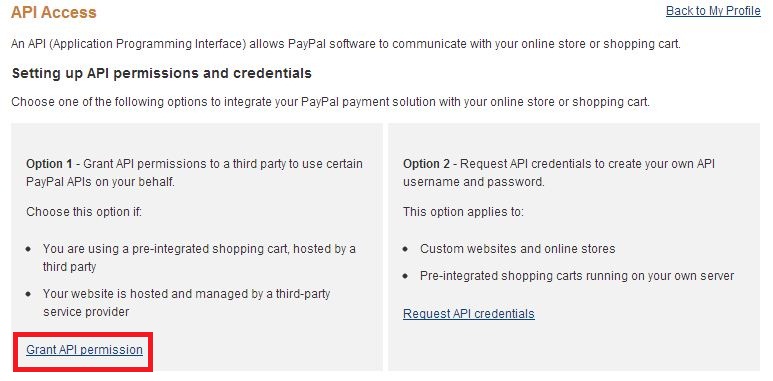
Task: Open the Grant API permission link
Action: click(x=84, y=350)
